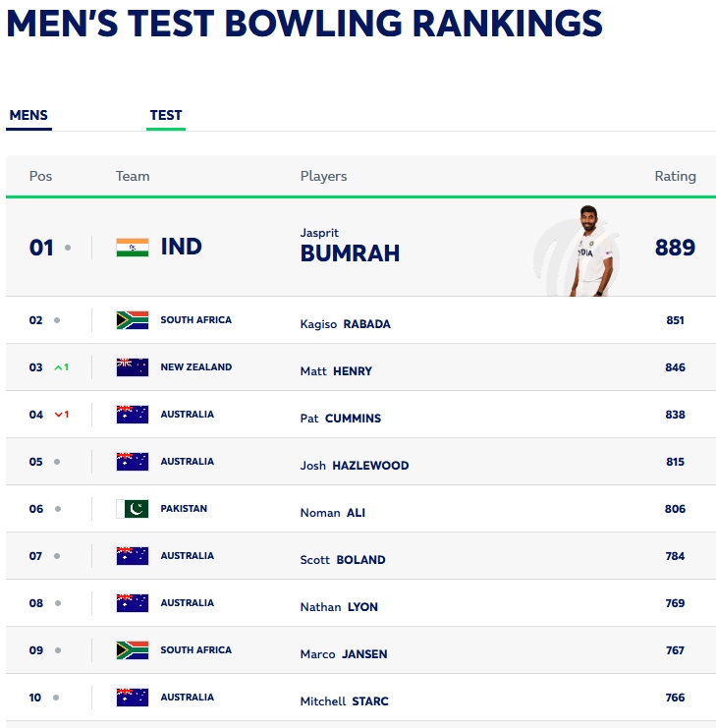Click Australia flag in Mitchell Starc row
Image resolution: width=716 pixels, height=728 pixels.
coord(132,698)
